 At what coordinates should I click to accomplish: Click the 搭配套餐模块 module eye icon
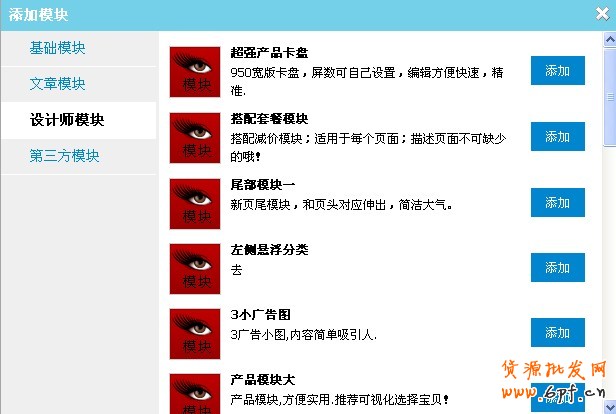coord(195,138)
